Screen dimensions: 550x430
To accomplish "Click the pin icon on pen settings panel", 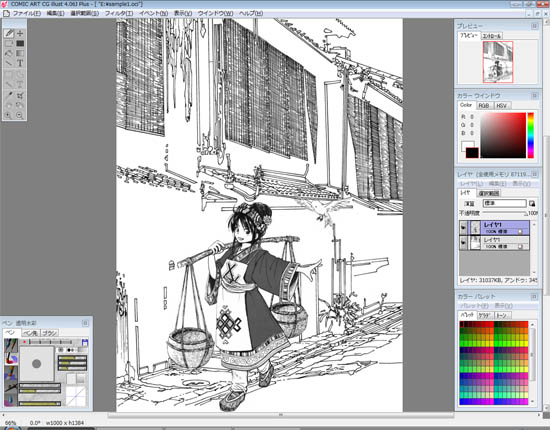I will coord(85,323).
